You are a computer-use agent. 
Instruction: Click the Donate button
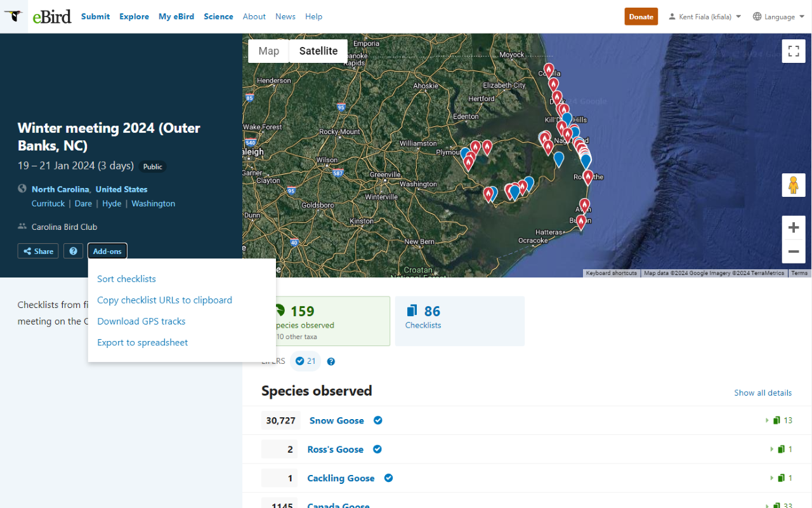pos(641,17)
